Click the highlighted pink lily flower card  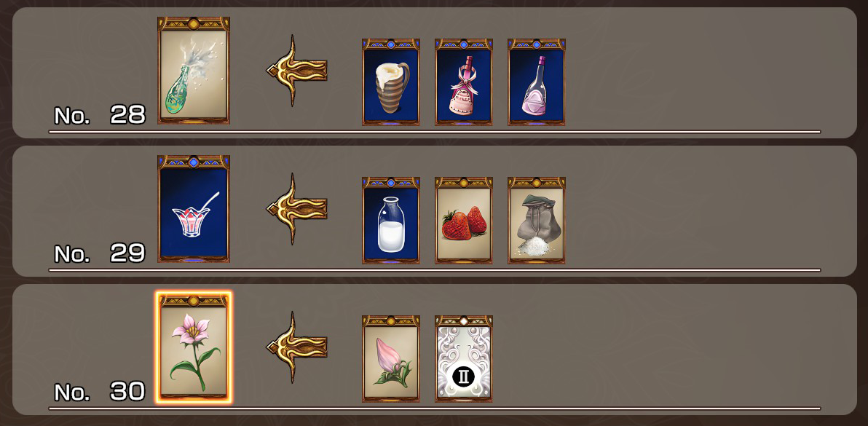194,347
